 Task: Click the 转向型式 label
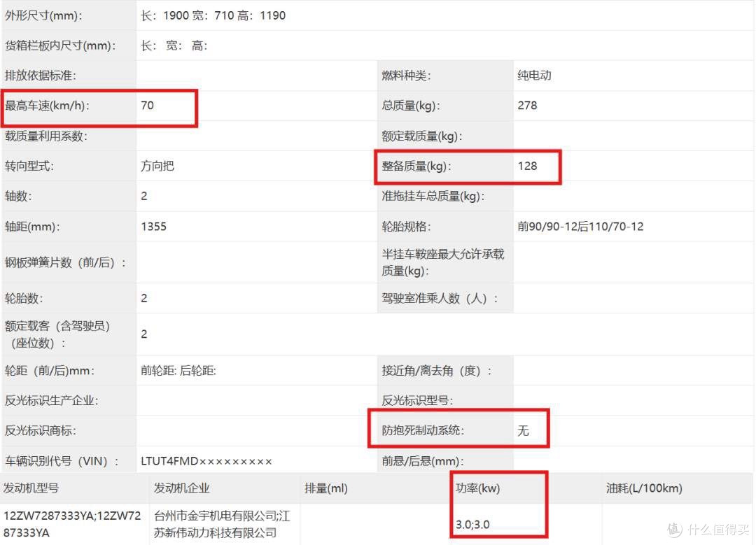[29, 167]
